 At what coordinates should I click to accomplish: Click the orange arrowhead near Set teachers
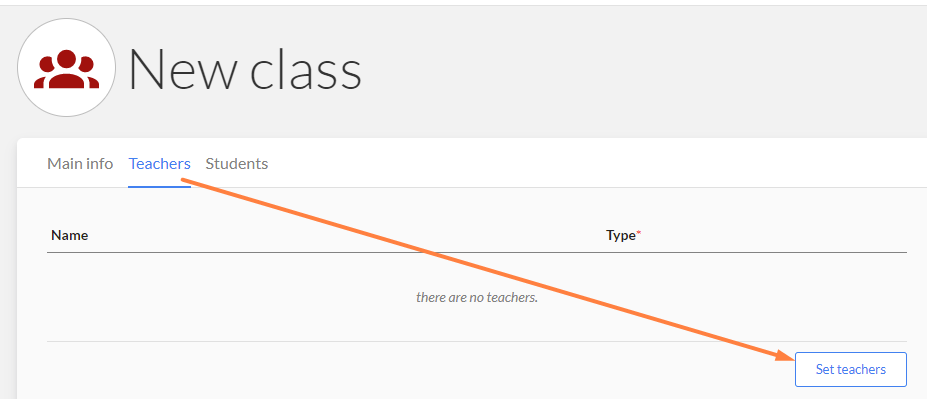[784, 354]
